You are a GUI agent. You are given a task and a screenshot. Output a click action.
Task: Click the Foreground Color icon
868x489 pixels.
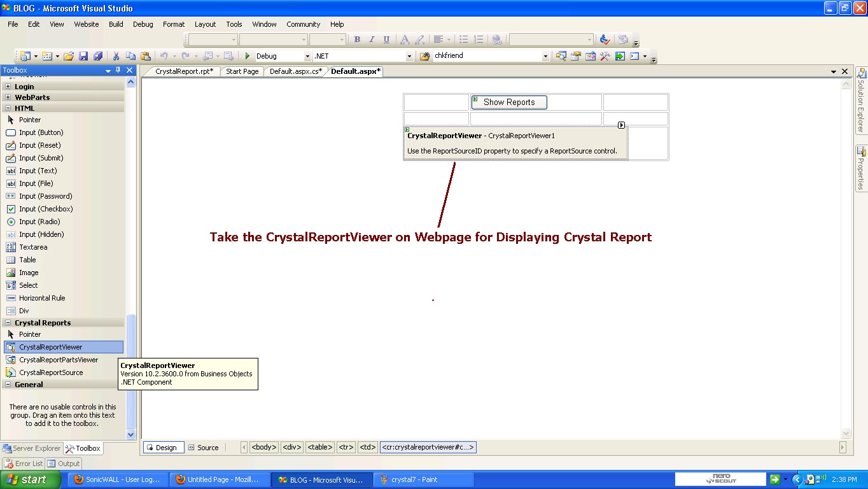point(404,39)
